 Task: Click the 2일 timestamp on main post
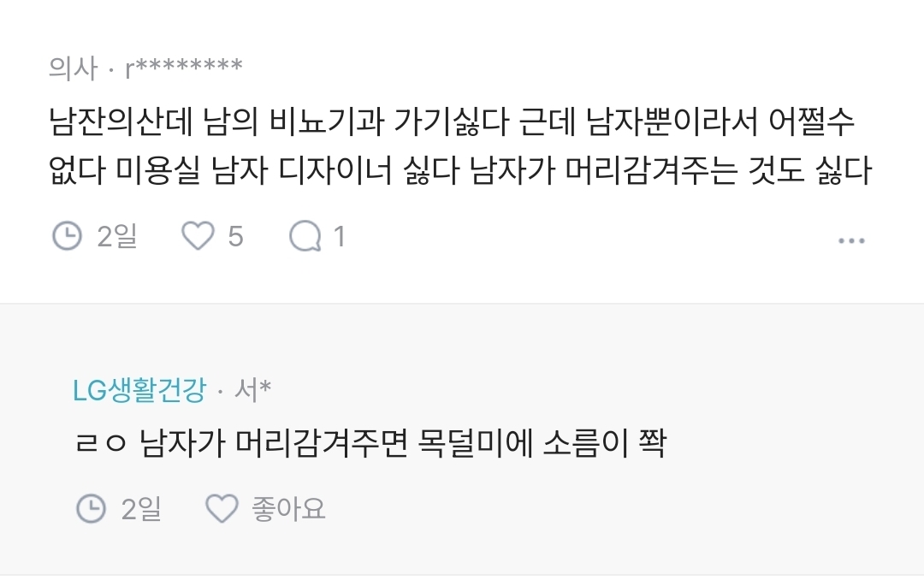117,235
